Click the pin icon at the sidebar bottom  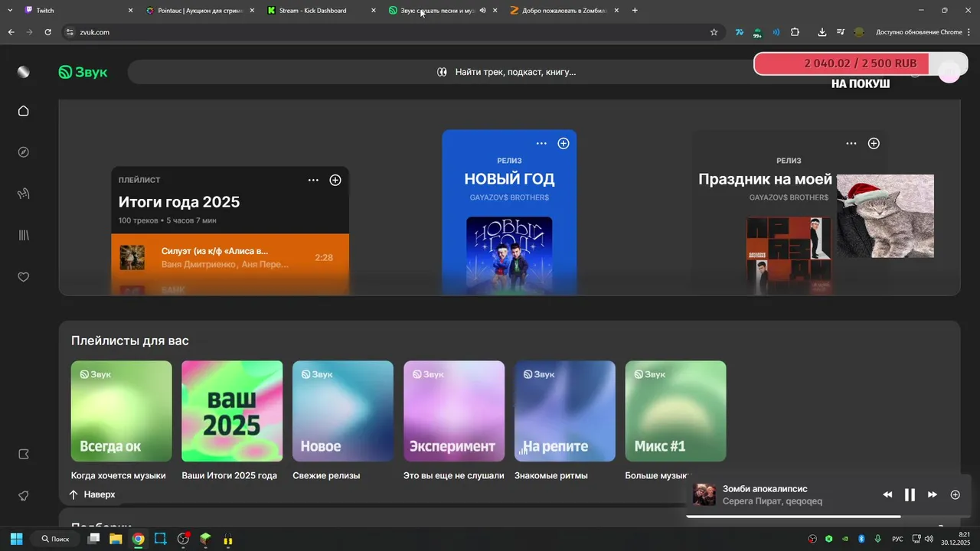tap(24, 496)
